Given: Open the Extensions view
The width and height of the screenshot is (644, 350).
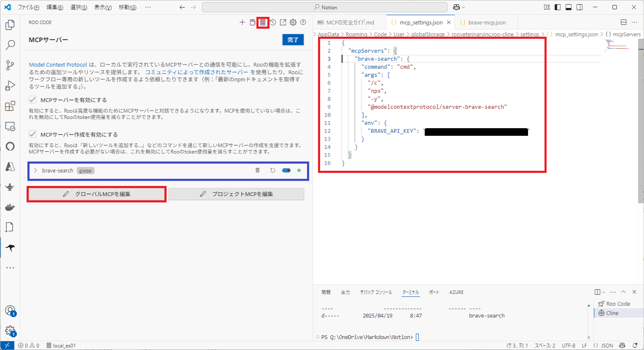Looking at the screenshot, I should click(10, 106).
